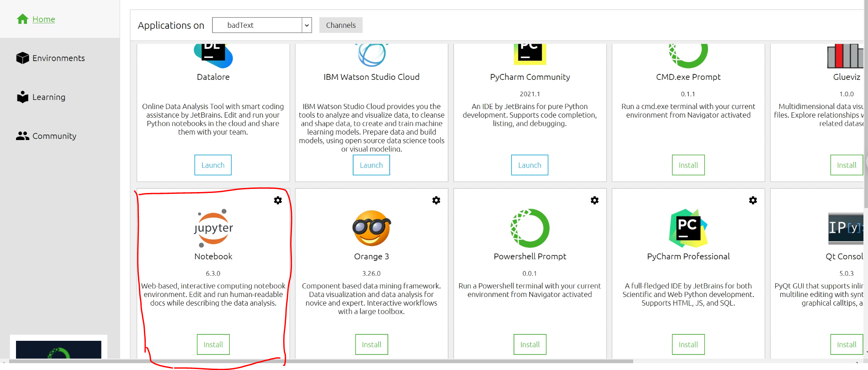Click the Qt Console IPython logo
Screen dimensions: 868x370
tap(846, 228)
